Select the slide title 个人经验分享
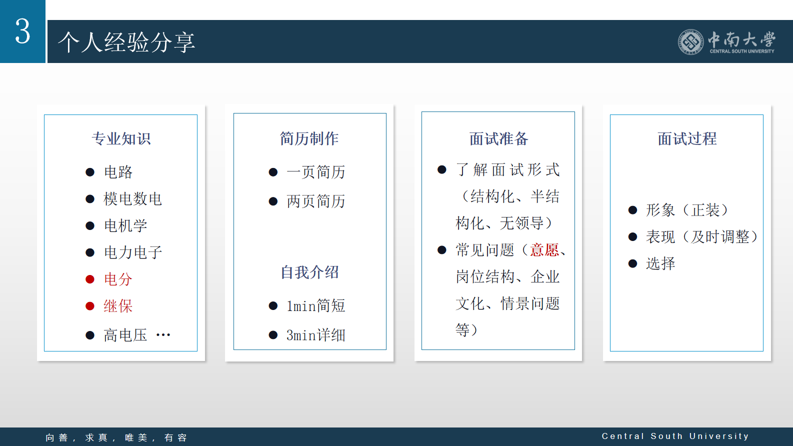The image size is (793, 446). click(x=127, y=42)
